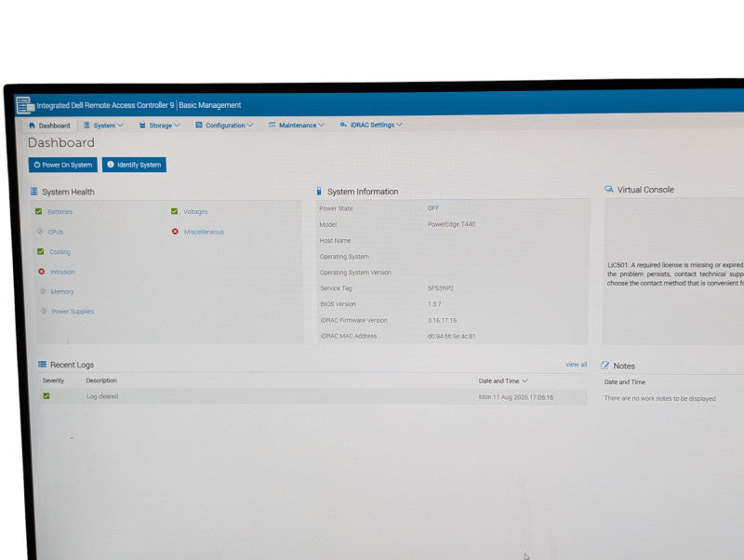Select the Log cleared description text
Viewport: 744px width, 560px height.
[102, 396]
